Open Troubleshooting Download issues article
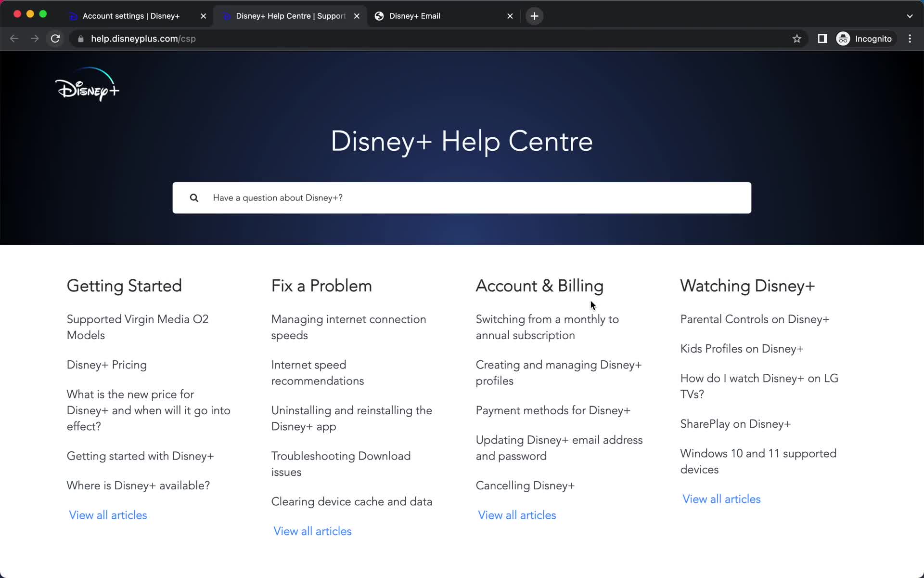 (x=341, y=464)
